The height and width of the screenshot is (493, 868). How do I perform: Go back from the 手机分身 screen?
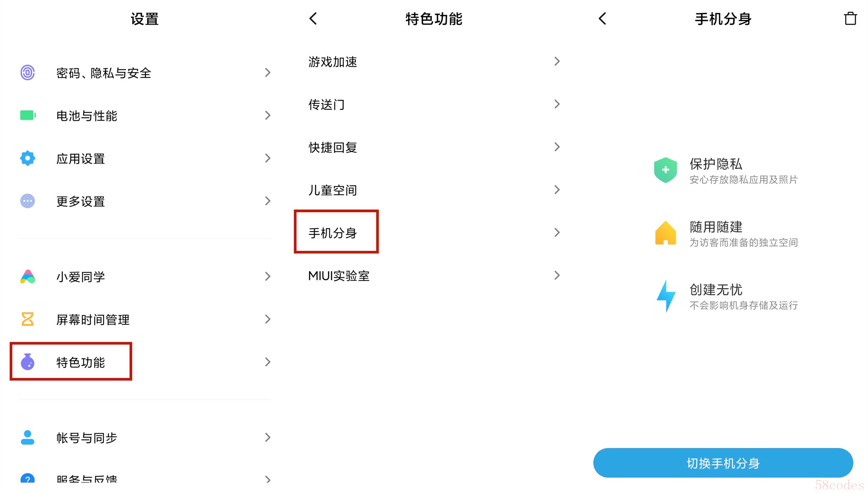[x=602, y=19]
